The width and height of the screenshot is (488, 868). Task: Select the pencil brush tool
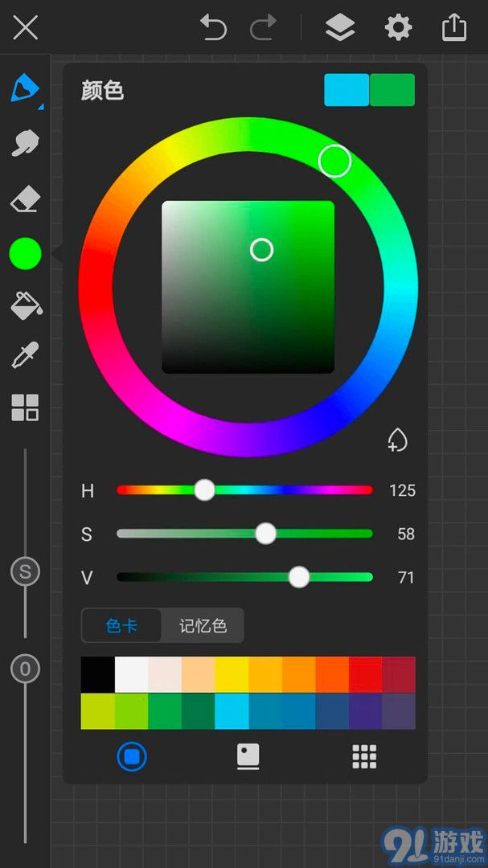(x=25, y=88)
